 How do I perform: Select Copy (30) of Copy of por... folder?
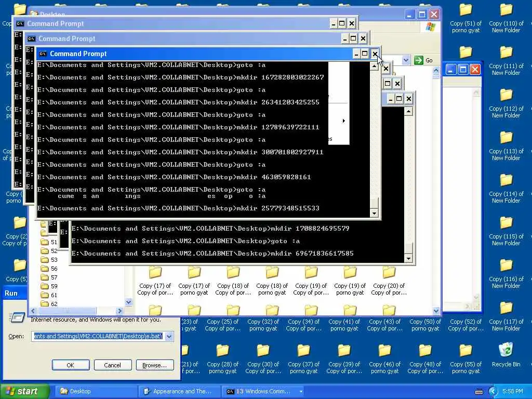[x=263, y=359]
